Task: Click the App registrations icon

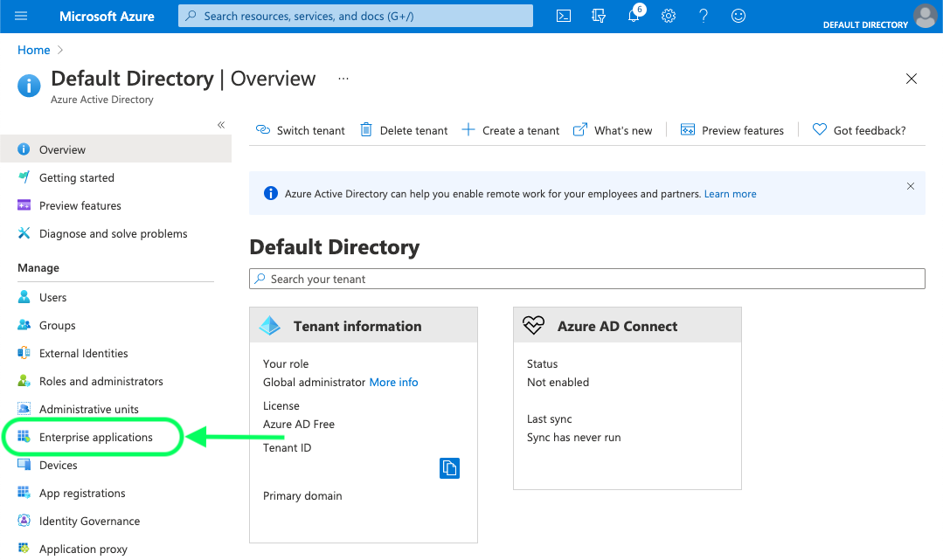Action: point(24,493)
